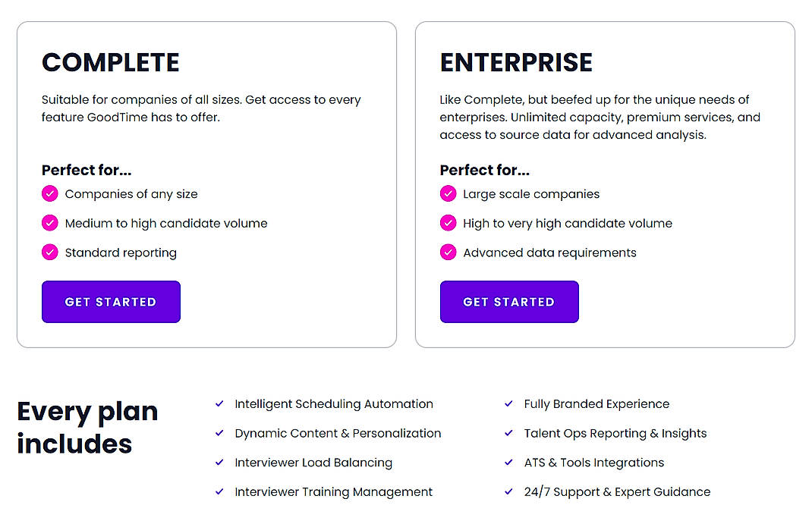The width and height of the screenshot is (812, 524).
Task: Click the checkmark for High to very high candidate volume
Action: coord(448,223)
